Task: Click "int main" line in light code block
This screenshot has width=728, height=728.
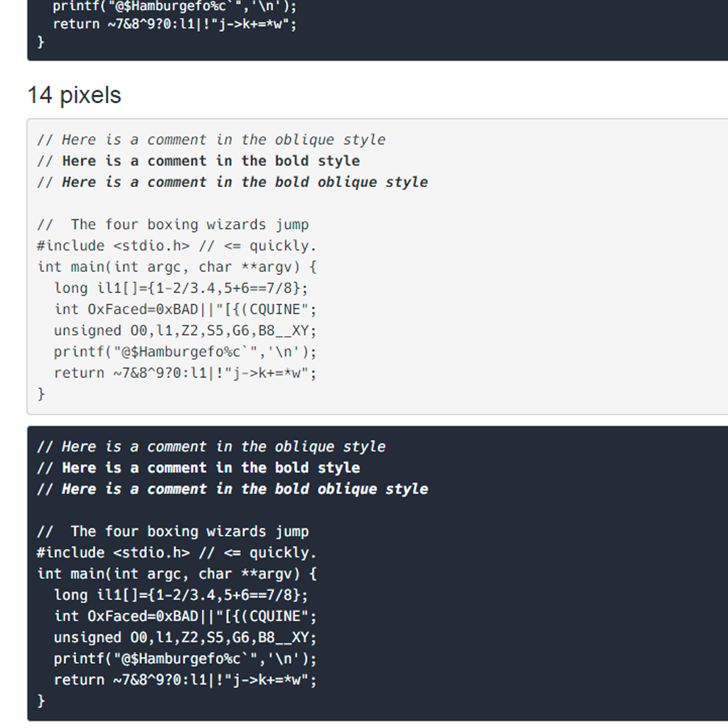Action: (177, 267)
